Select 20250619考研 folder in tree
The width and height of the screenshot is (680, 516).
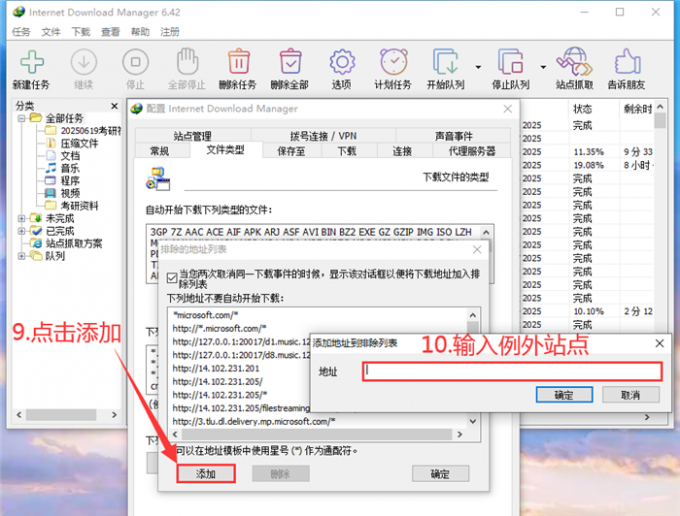click(x=91, y=131)
